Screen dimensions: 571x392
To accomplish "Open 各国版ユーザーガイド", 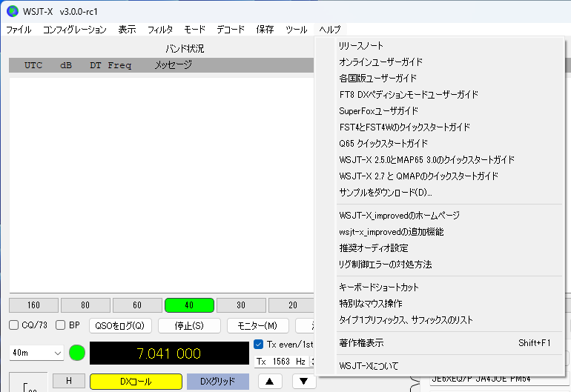I will tap(440, 79).
